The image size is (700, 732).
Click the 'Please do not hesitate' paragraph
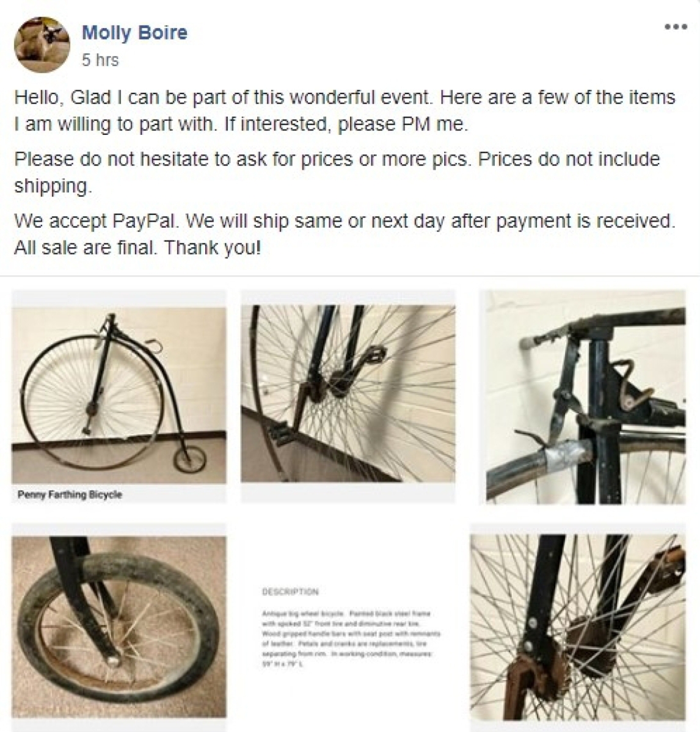click(x=337, y=172)
